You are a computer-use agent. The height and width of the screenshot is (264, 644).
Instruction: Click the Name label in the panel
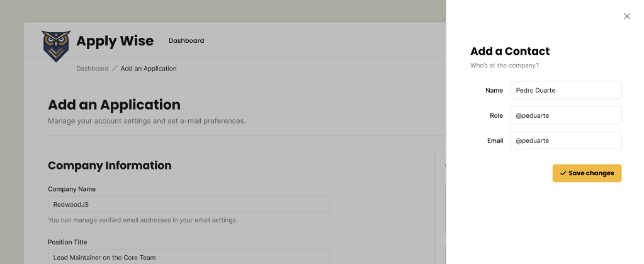[x=494, y=90]
